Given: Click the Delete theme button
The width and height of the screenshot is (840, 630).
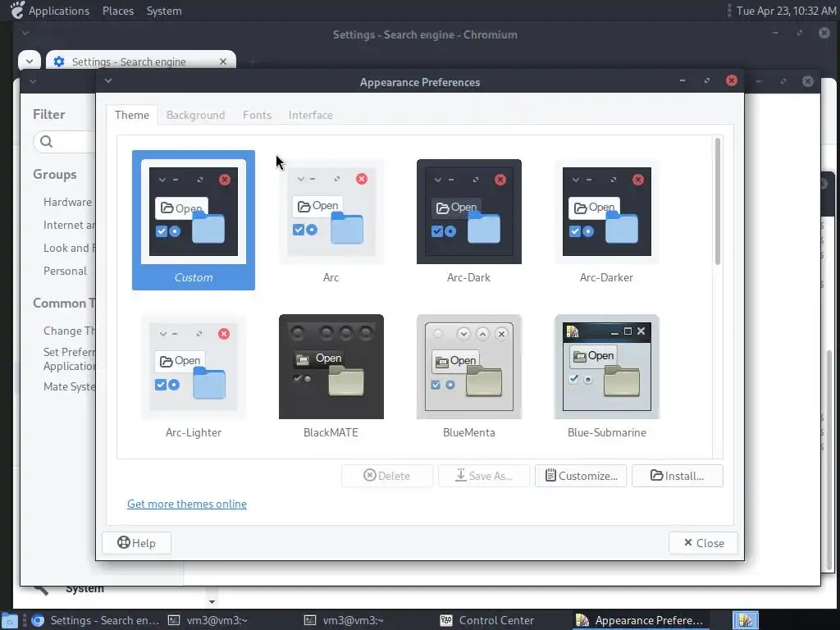Looking at the screenshot, I should [x=387, y=476].
